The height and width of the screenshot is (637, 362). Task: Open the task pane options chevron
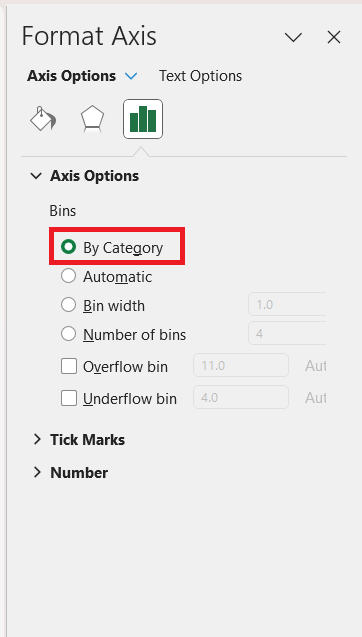293,37
